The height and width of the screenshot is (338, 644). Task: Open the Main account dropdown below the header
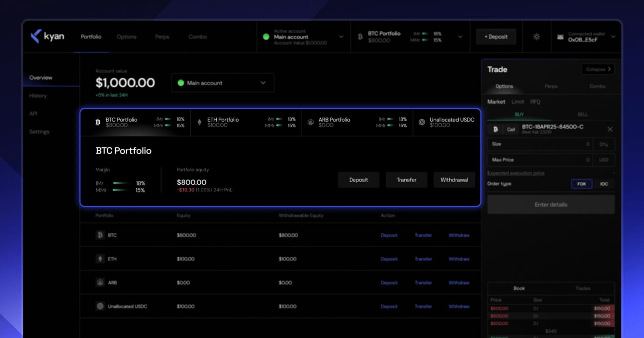pos(222,83)
